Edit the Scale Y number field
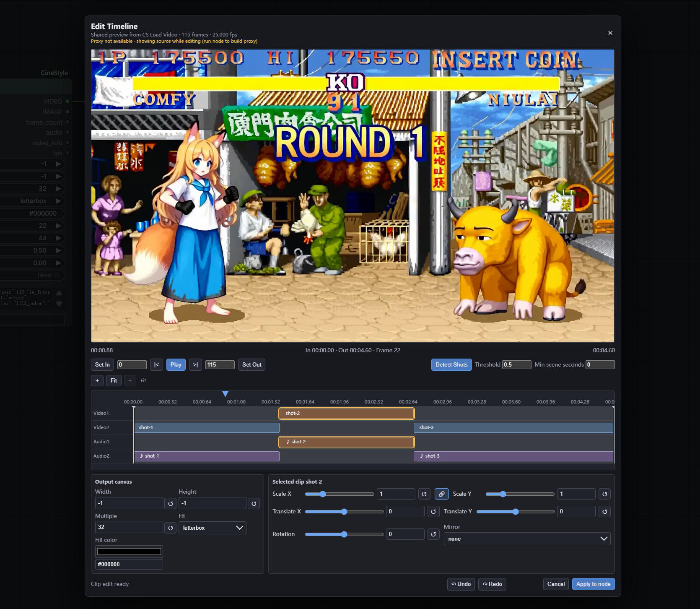Image resolution: width=700 pixels, height=609 pixels. 576,494
